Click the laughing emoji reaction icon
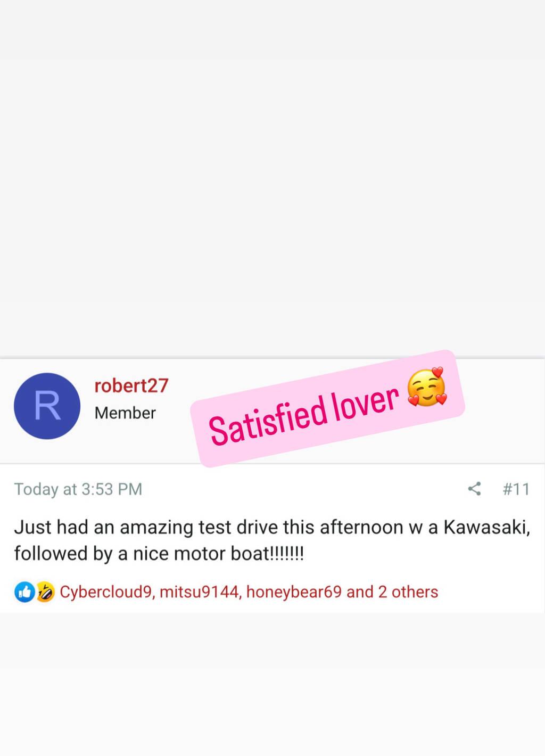This screenshot has width=545, height=756. coord(45,591)
